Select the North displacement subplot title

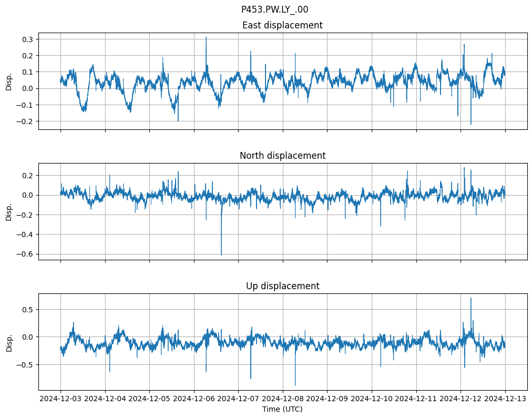pos(282,156)
